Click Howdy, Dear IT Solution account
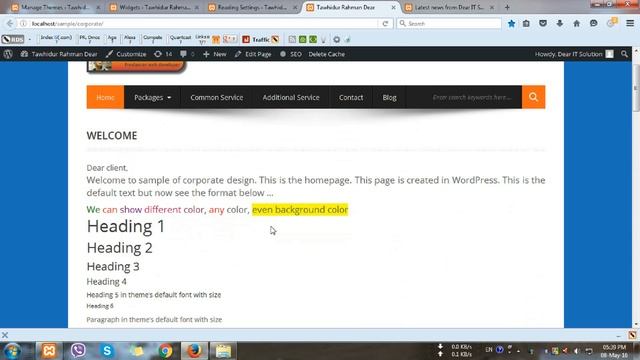The width and height of the screenshot is (640, 360). [574, 54]
